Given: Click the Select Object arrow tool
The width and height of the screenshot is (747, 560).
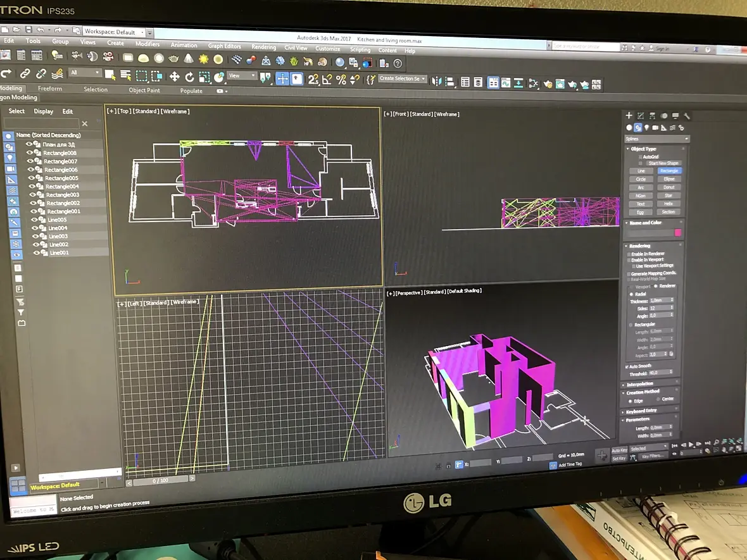Looking at the screenshot, I should click(x=110, y=75).
